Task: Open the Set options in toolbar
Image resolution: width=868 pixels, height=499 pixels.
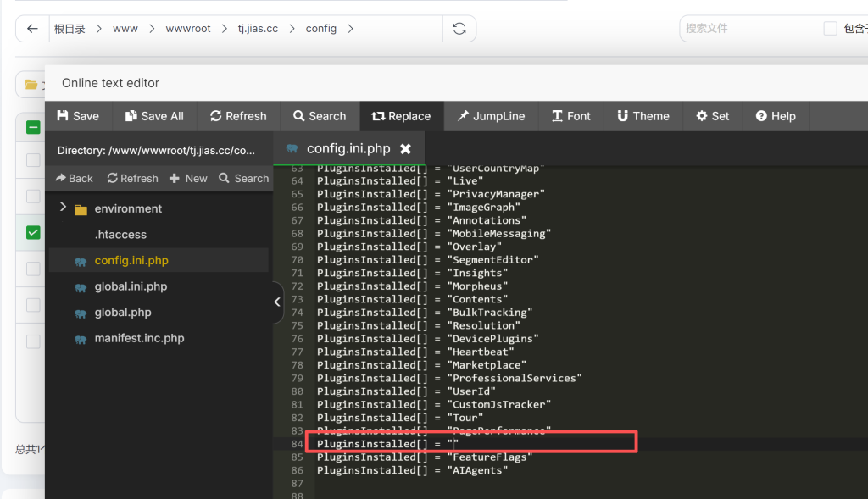Action: click(712, 116)
